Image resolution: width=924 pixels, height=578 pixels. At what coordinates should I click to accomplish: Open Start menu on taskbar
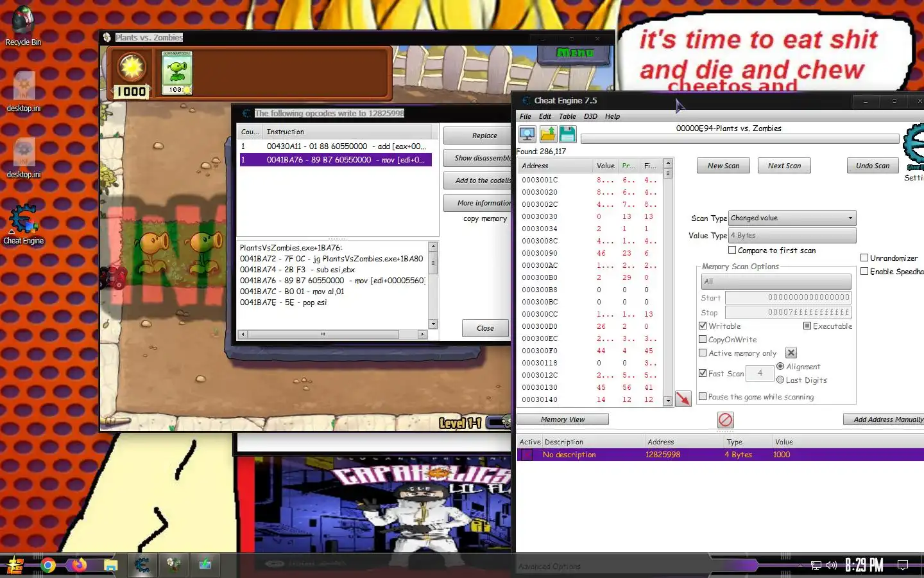[15, 565]
